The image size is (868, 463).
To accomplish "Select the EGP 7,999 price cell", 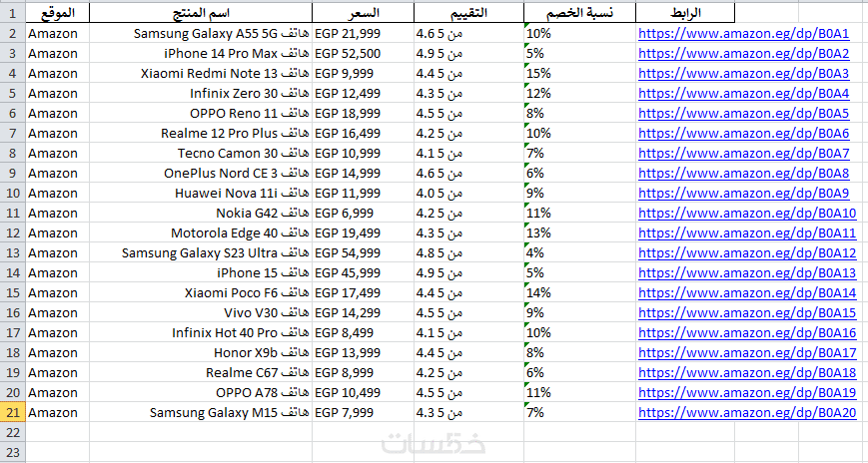I will pos(364,412).
